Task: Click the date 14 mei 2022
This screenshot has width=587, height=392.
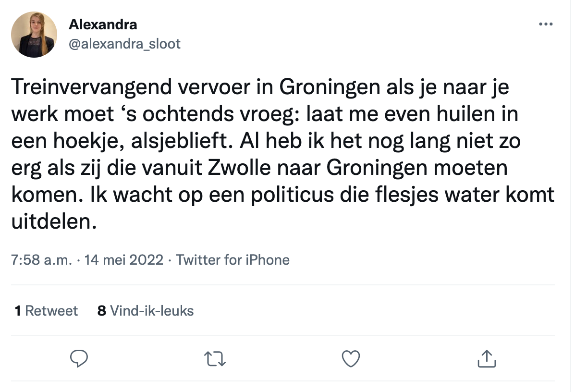Action: tap(125, 260)
